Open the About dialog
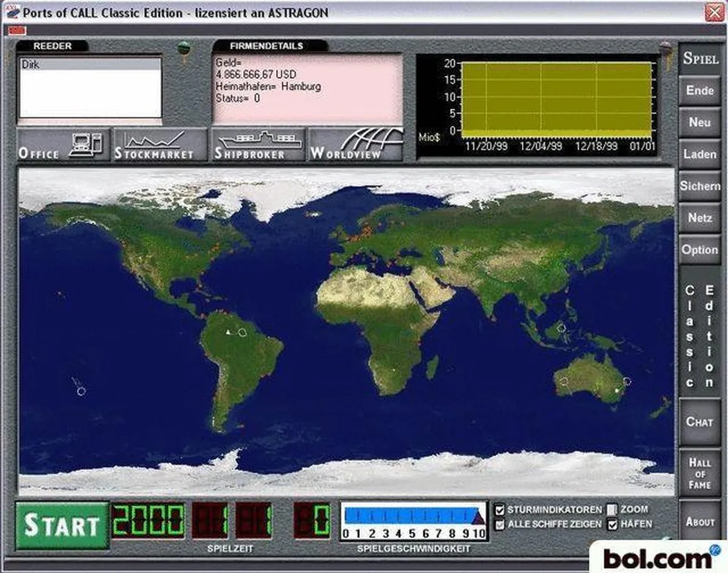728x573 pixels. tap(699, 521)
